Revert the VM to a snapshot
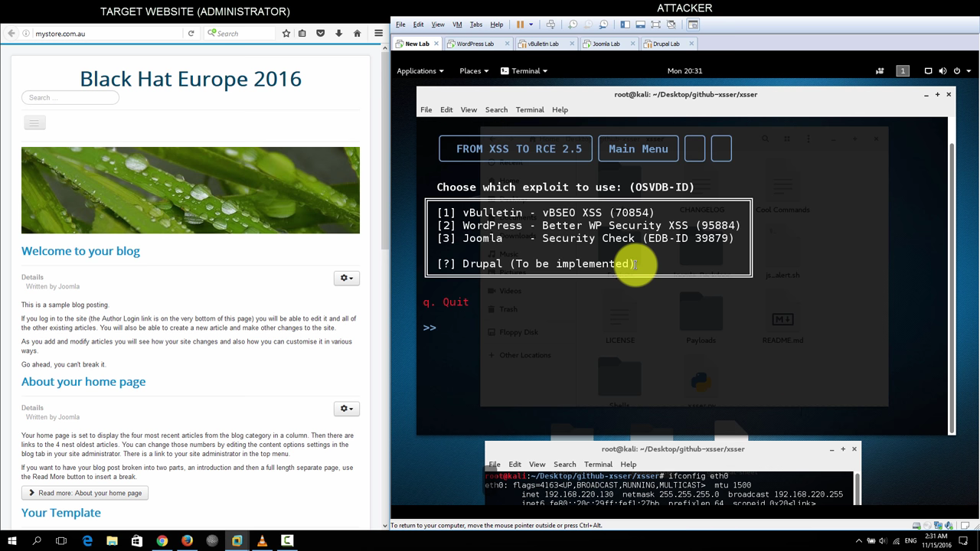The width and height of the screenshot is (980, 551). (589, 24)
